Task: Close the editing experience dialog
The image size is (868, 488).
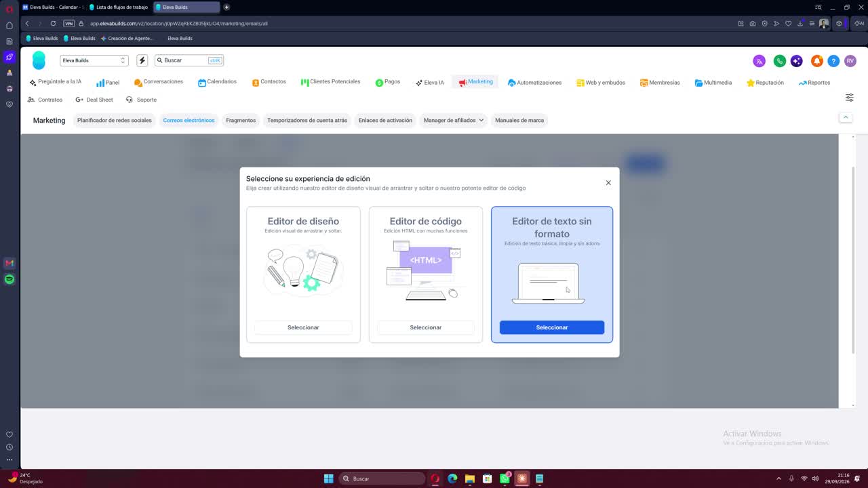Action: [x=608, y=183]
